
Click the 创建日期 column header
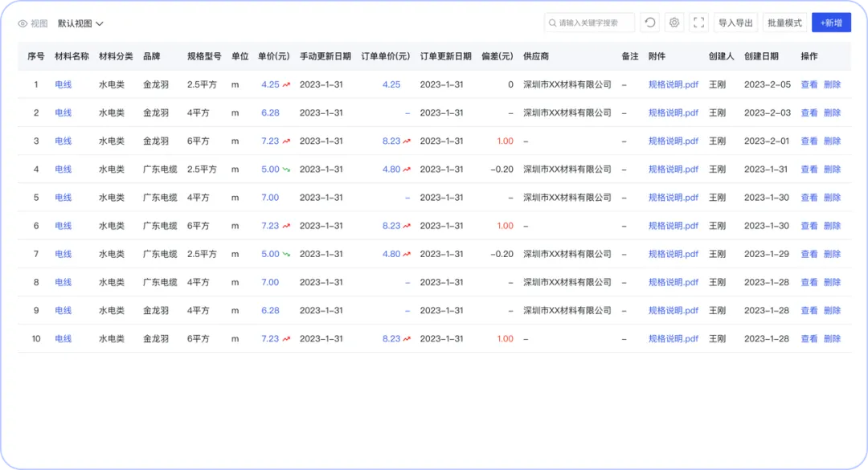coord(761,56)
